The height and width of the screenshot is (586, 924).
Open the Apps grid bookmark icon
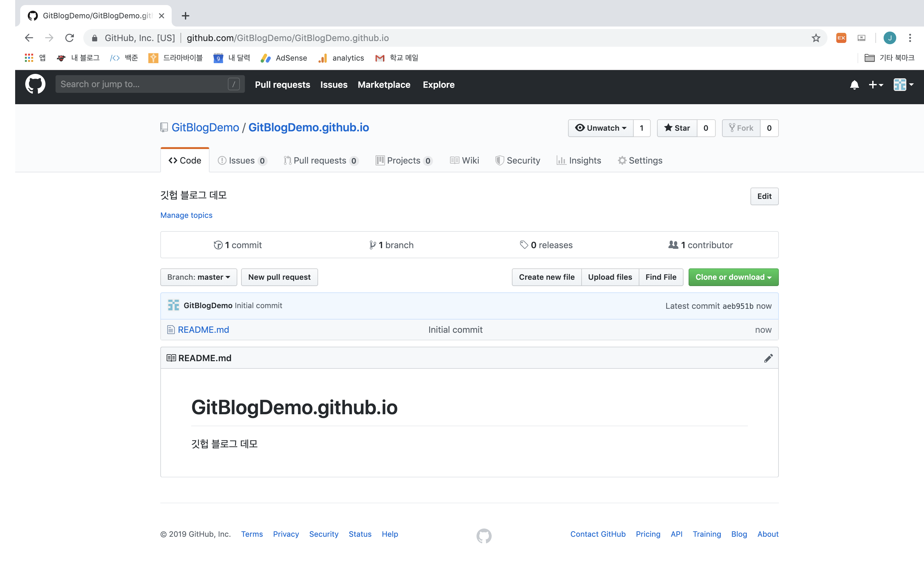(29, 58)
